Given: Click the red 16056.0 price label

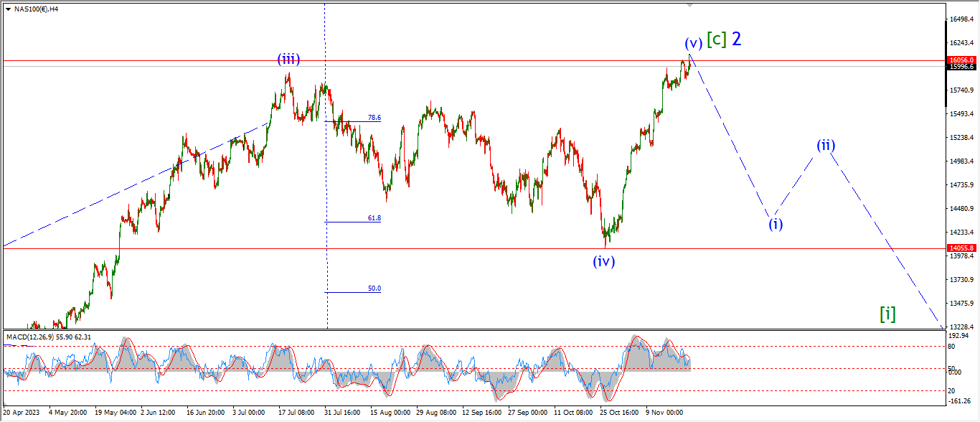Looking at the screenshot, I should [x=961, y=60].
